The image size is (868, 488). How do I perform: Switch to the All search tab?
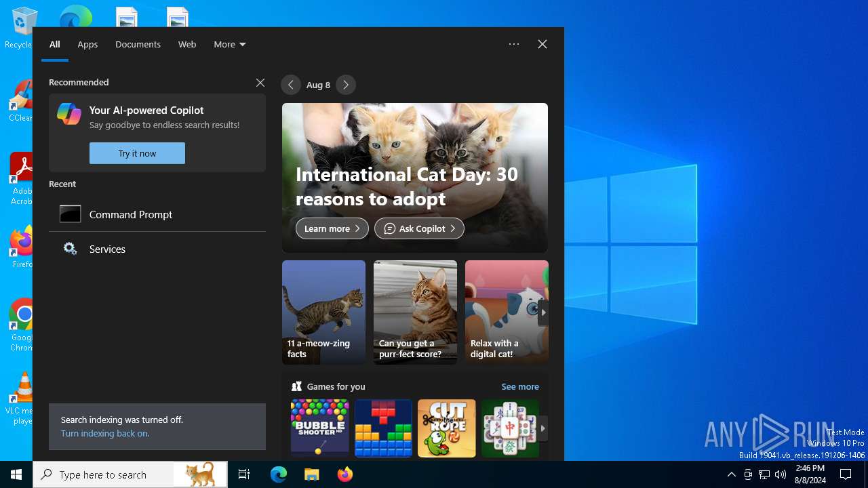55,44
